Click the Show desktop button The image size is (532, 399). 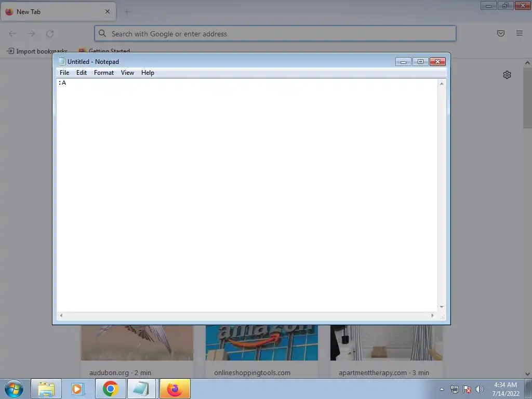pyautogui.click(x=528, y=389)
